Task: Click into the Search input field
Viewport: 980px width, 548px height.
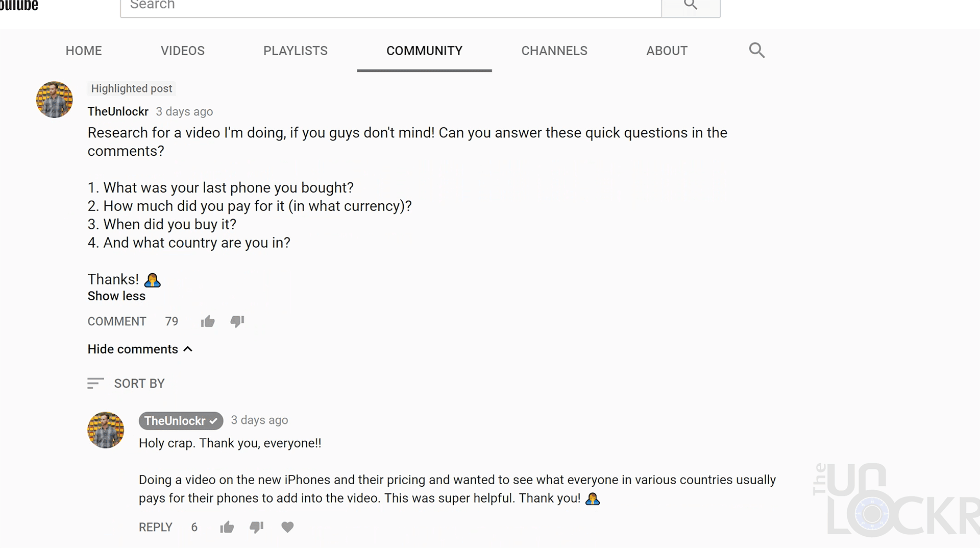Action: coord(390,6)
